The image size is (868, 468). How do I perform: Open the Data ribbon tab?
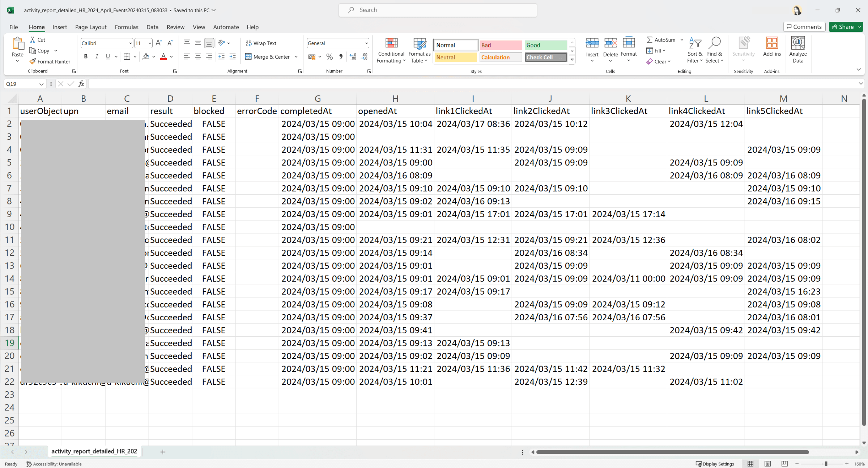152,27
